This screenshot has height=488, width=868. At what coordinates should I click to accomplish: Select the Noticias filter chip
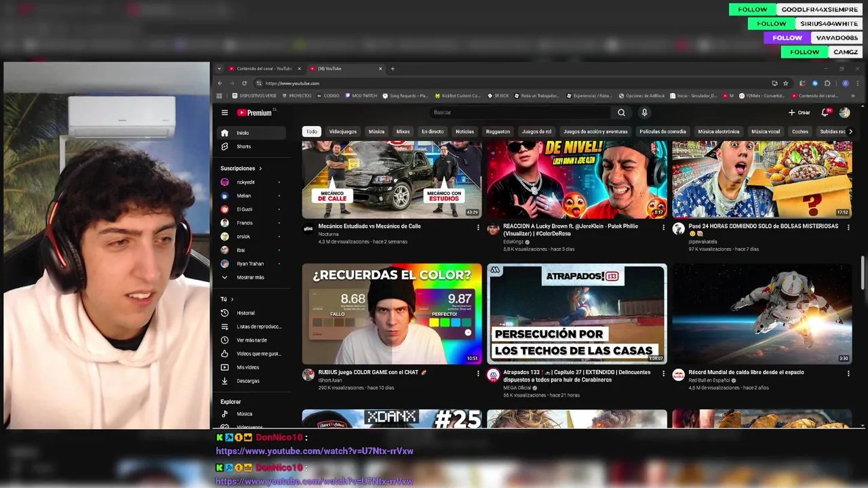click(x=465, y=131)
